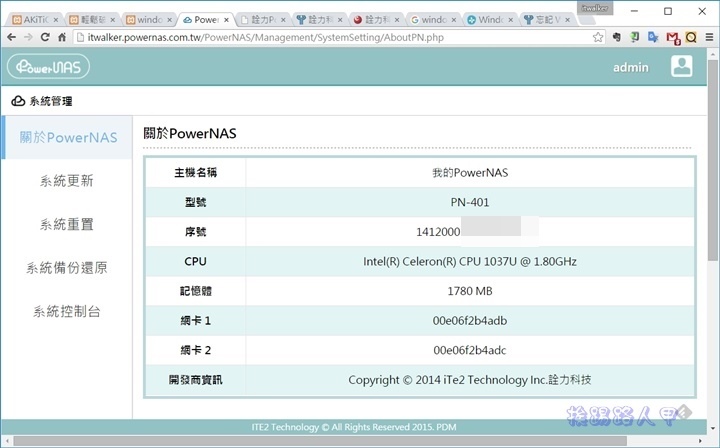This screenshot has width=720, height=448.
Task: Click the Intel Celeron CPU value
Action: click(470, 262)
